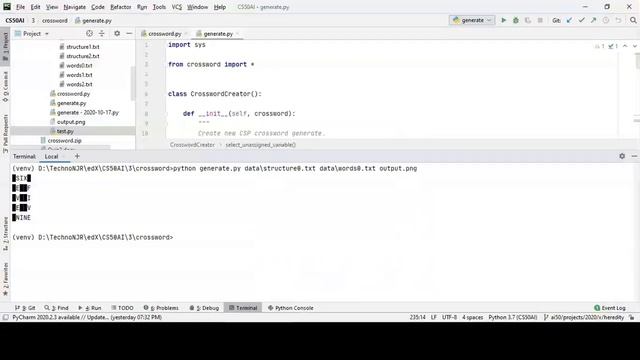Open the Find tool window button
This screenshot has width=640, height=360.
[x=57, y=308]
